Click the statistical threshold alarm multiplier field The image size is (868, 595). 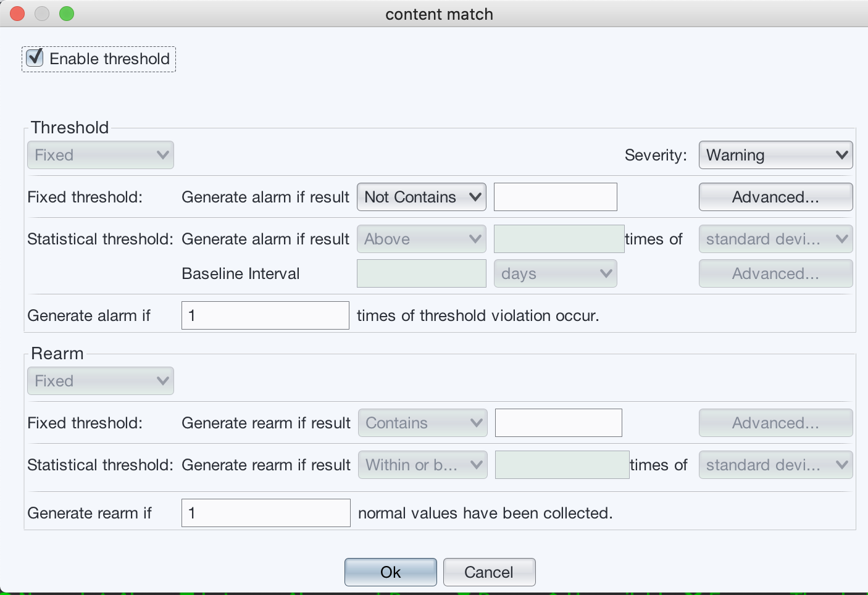559,239
